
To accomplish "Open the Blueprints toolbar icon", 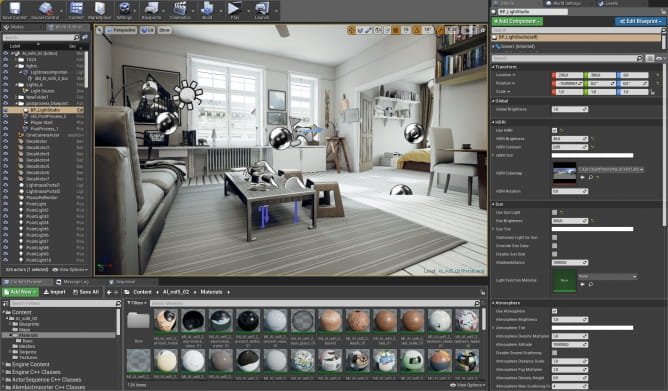I will (x=151, y=9).
